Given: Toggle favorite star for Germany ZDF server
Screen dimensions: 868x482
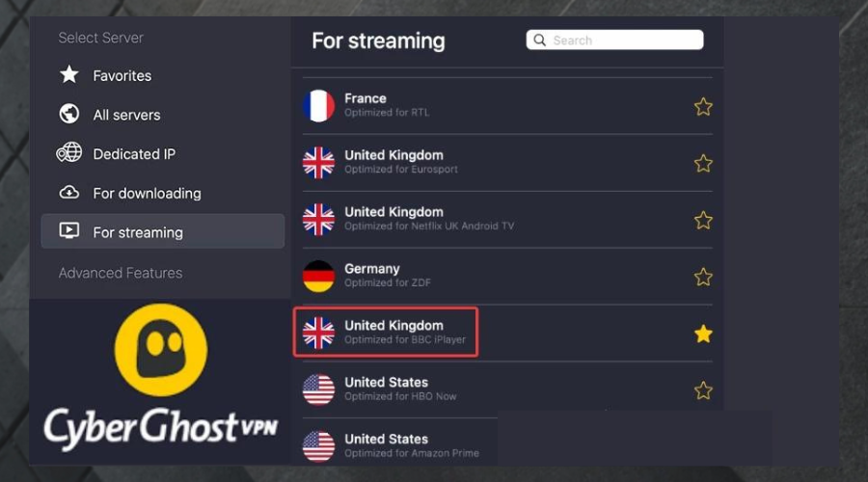Looking at the screenshot, I should point(703,277).
